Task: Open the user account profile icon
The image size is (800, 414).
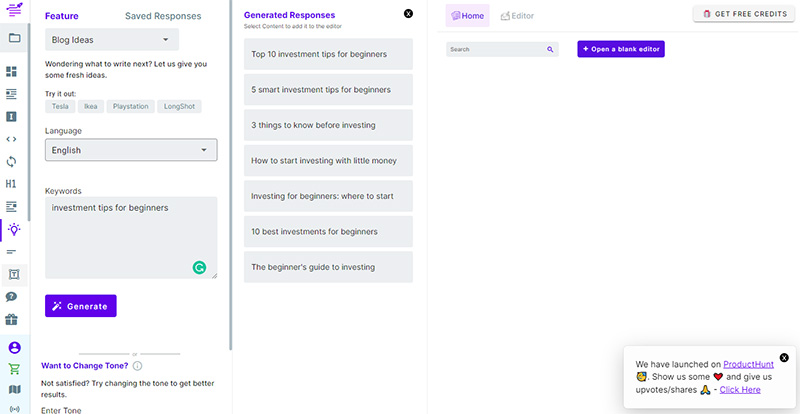Action: coord(15,348)
